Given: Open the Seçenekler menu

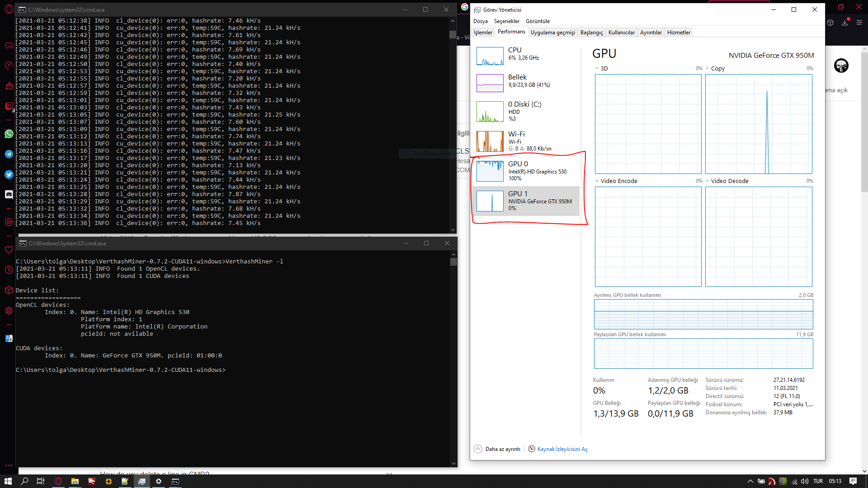Looking at the screenshot, I should [507, 21].
